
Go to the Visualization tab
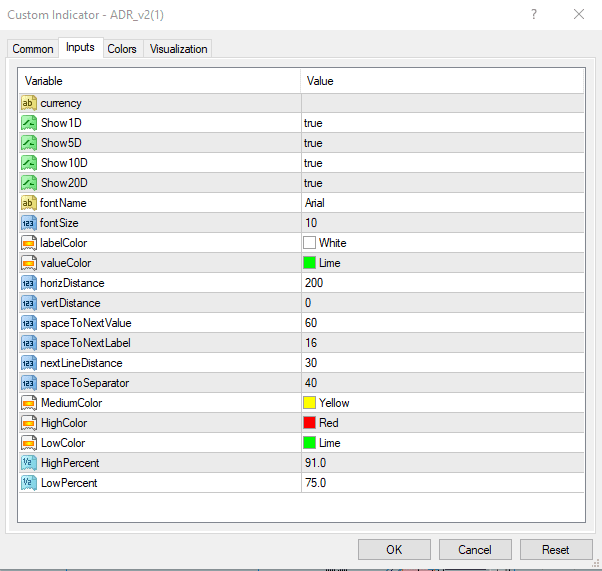pyautogui.click(x=178, y=49)
